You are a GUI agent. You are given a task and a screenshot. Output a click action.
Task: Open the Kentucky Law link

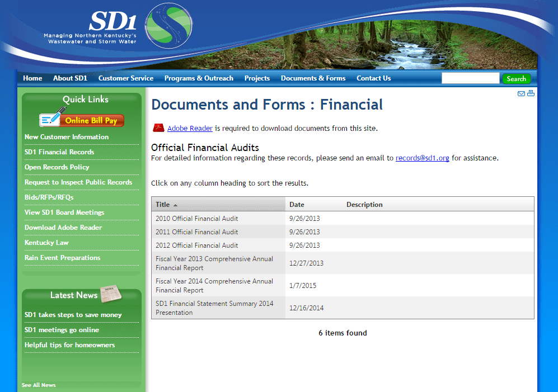click(46, 243)
